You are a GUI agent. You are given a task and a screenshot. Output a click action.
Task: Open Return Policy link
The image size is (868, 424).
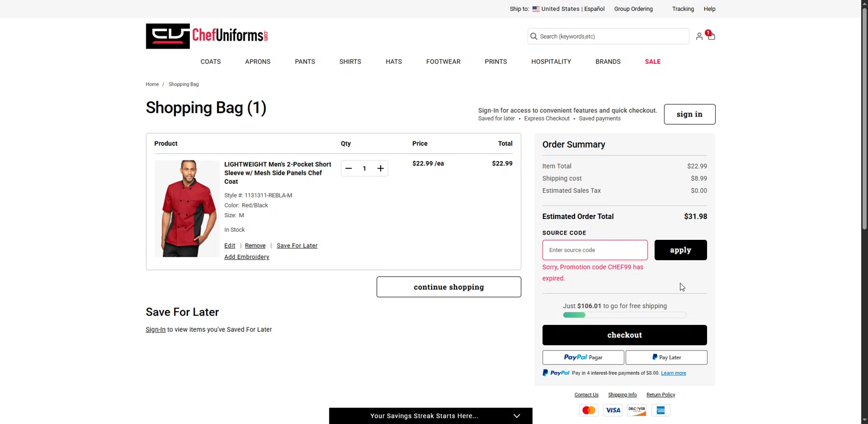pyautogui.click(x=661, y=395)
